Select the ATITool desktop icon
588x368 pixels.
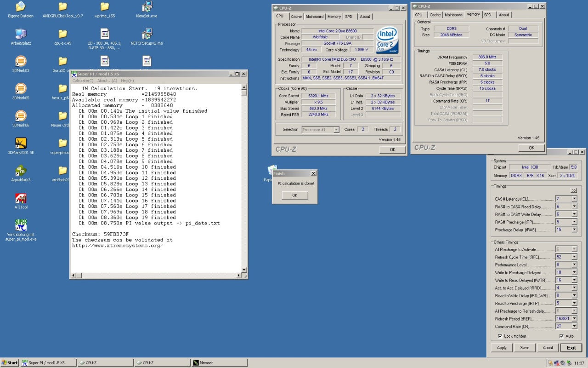click(21, 198)
